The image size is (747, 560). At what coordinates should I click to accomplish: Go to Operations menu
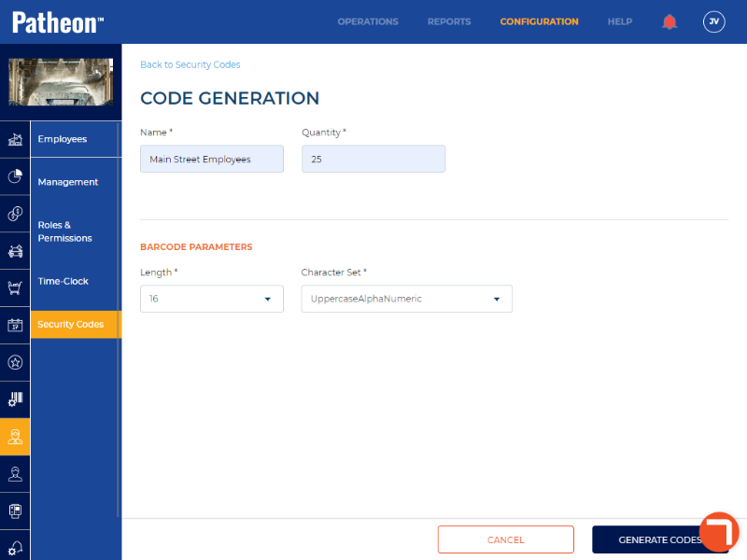368,21
